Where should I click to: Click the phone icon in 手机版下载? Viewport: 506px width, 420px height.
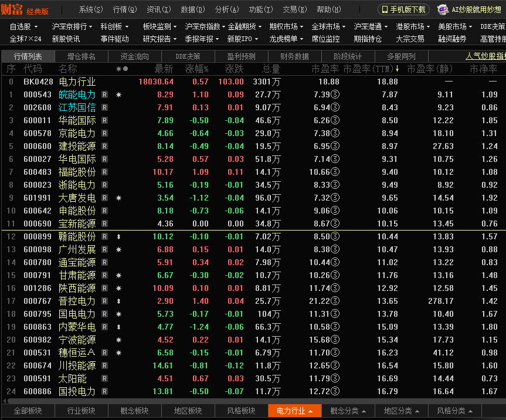[385, 10]
